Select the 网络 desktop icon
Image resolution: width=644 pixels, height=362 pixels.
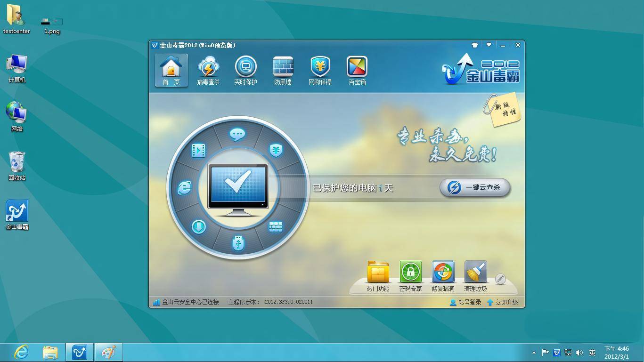point(16,117)
